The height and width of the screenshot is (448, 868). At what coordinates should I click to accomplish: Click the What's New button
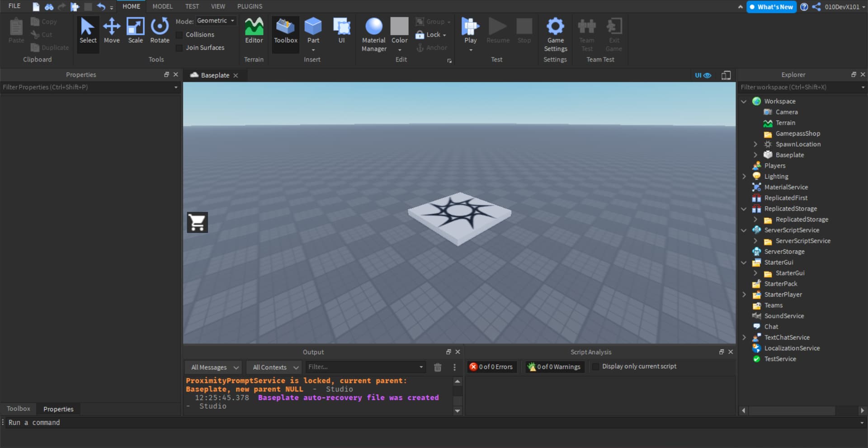(771, 7)
